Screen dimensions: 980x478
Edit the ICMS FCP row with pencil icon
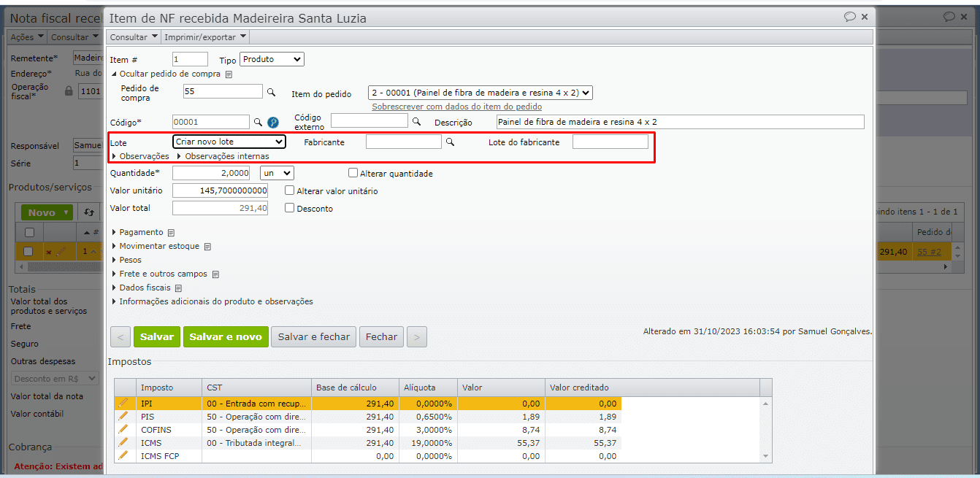[x=123, y=455]
